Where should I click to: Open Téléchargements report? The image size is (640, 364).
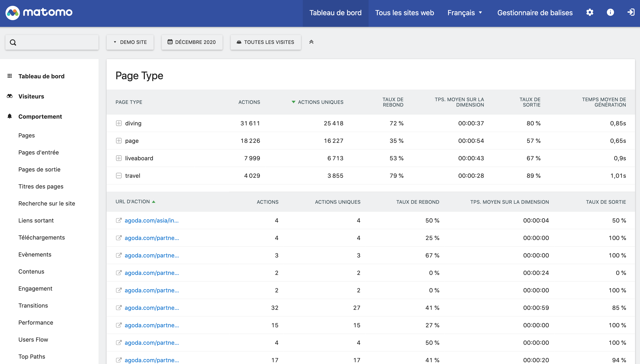41,238
